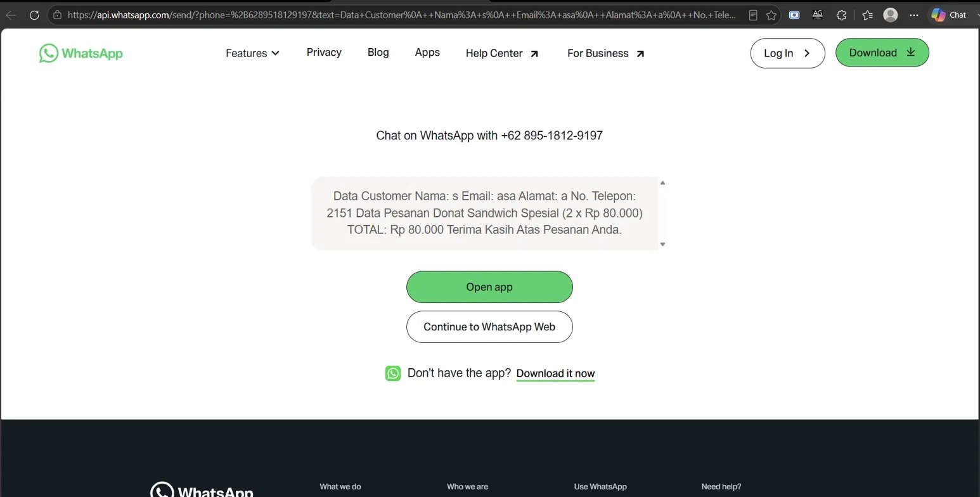Open the browser settings ellipsis menu
The image size is (980, 497).
pyautogui.click(x=913, y=15)
